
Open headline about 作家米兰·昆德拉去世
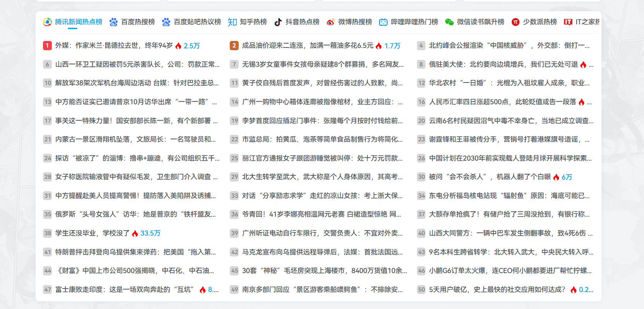point(114,46)
